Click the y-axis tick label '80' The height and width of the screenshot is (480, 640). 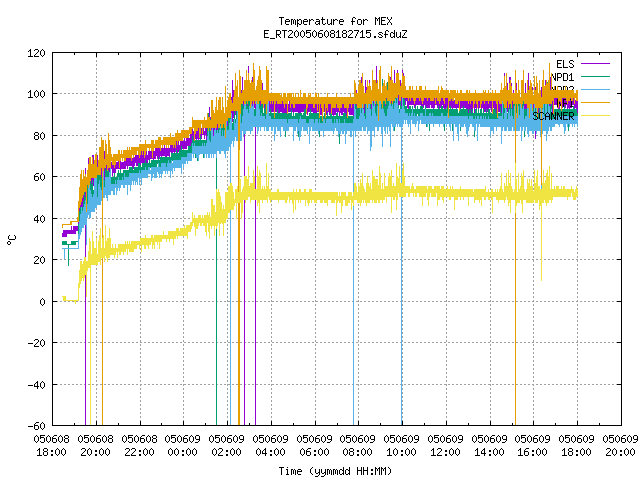click(39, 136)
